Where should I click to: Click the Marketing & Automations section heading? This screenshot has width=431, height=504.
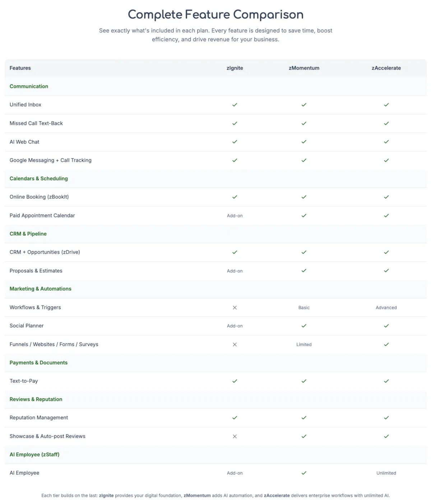point(40,289)
